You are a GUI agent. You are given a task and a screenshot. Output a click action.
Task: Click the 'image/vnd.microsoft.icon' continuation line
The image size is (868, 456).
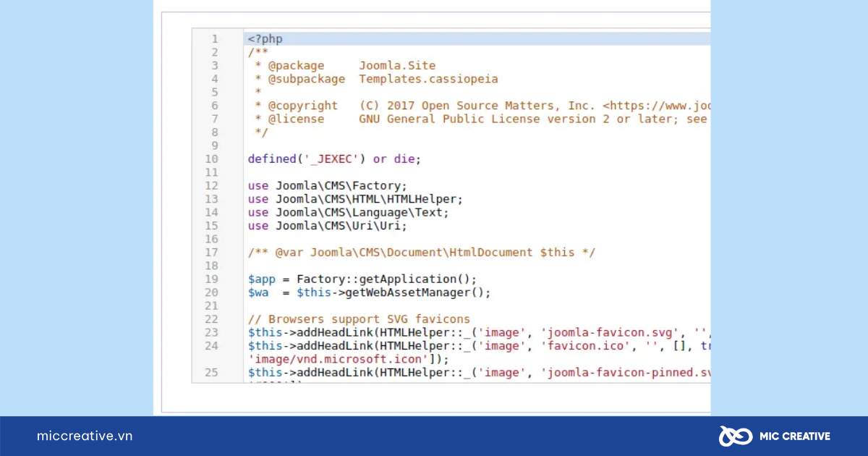349,359
